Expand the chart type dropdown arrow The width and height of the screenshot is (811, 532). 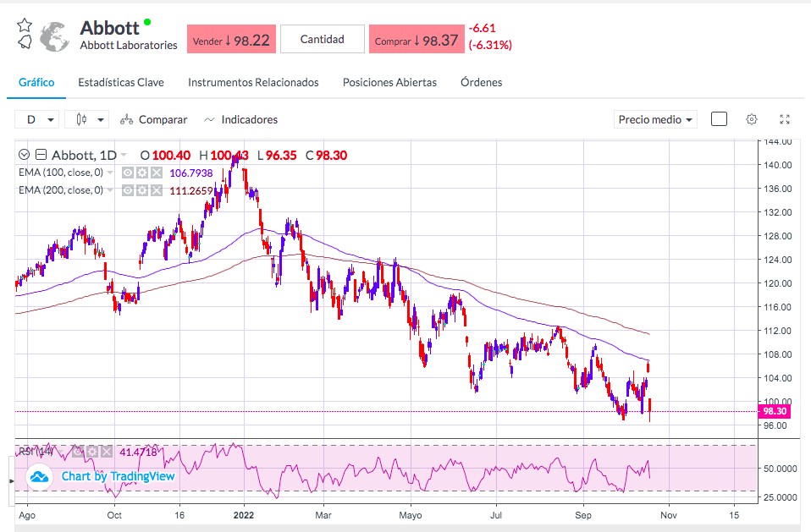click(x=101, y=120)
